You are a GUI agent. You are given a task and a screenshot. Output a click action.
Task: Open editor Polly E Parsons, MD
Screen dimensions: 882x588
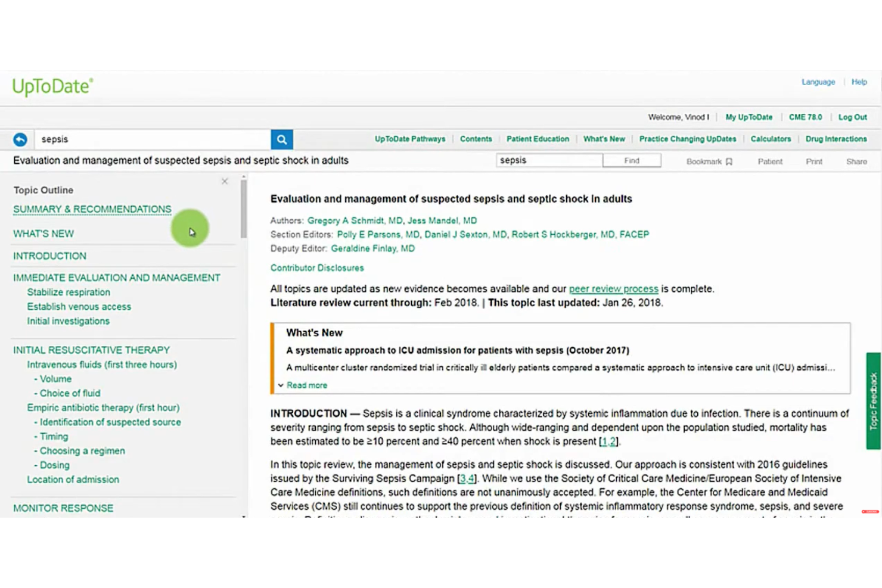(x=378, y=235)
